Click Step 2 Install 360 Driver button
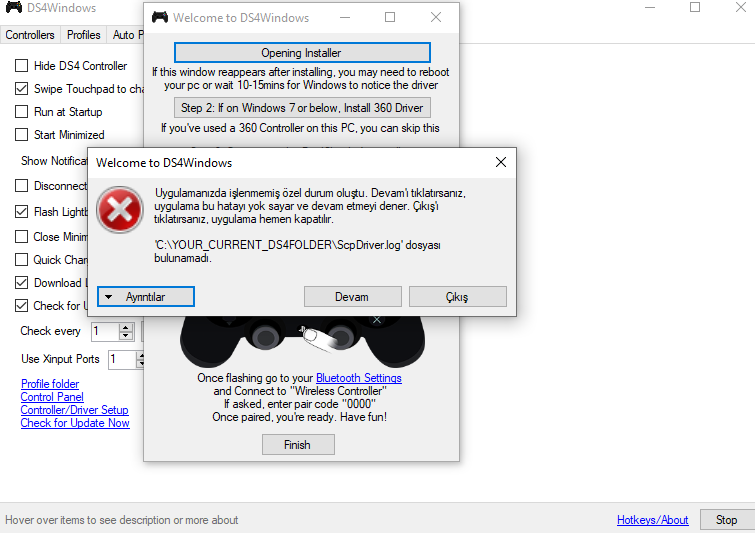The height and width of the screenshot is (533, 755). pos(302,108)
